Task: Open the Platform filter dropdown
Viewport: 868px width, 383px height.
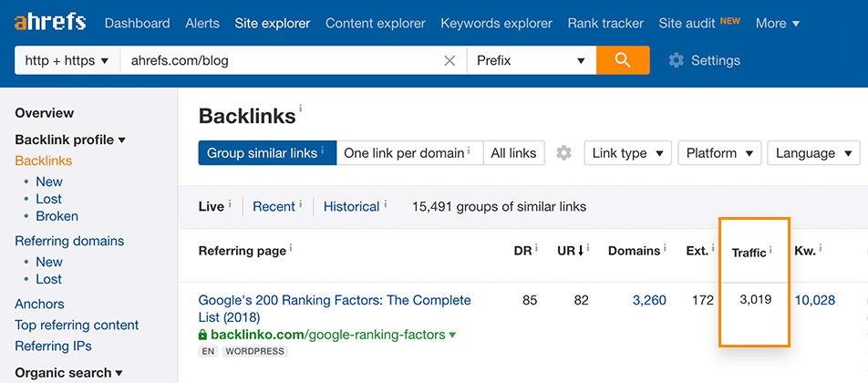Action: click(719, 153)
